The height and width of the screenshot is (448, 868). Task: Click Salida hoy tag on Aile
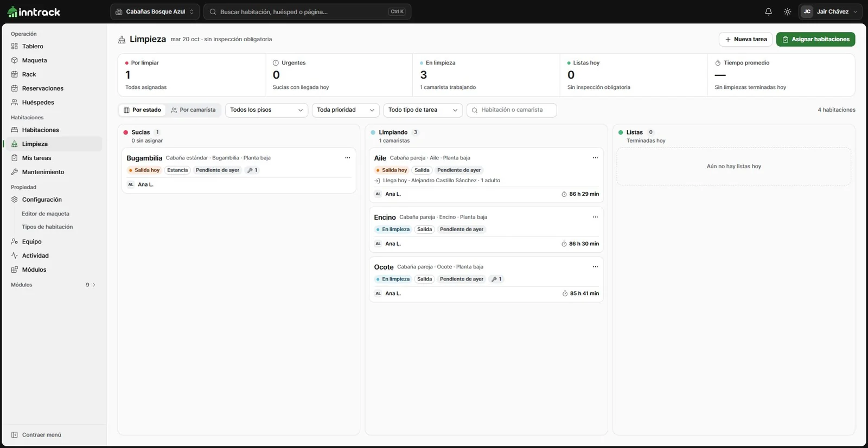pyautogui.click(x=392, y=170)
